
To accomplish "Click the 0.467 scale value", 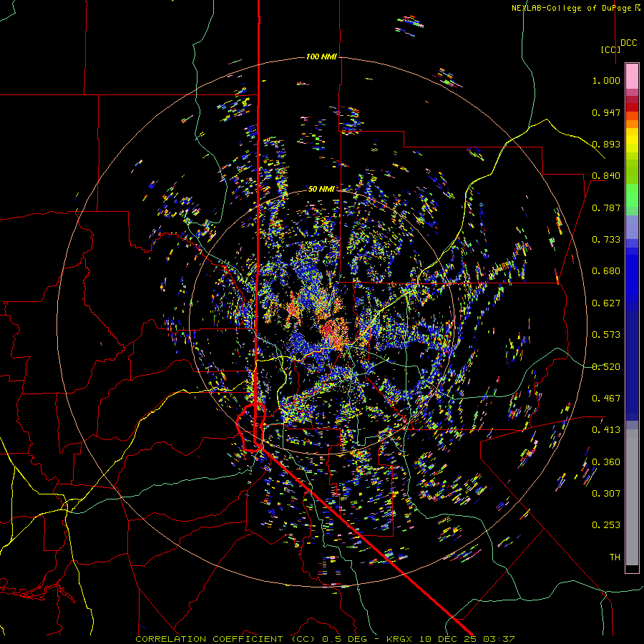I will coord(606,399).
